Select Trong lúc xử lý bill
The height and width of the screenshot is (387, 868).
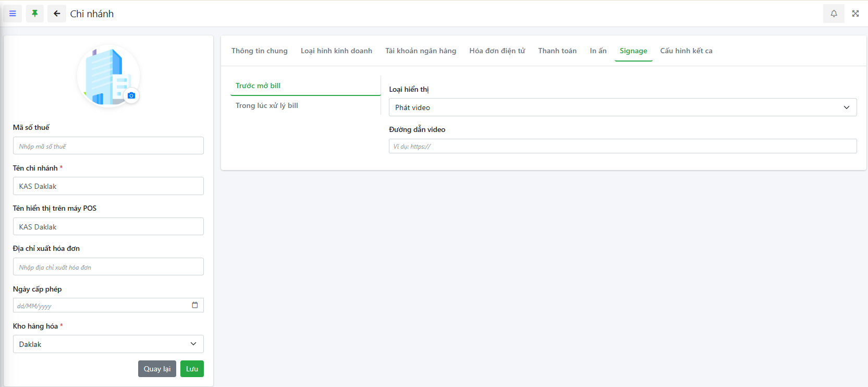(x=267, y=105)
